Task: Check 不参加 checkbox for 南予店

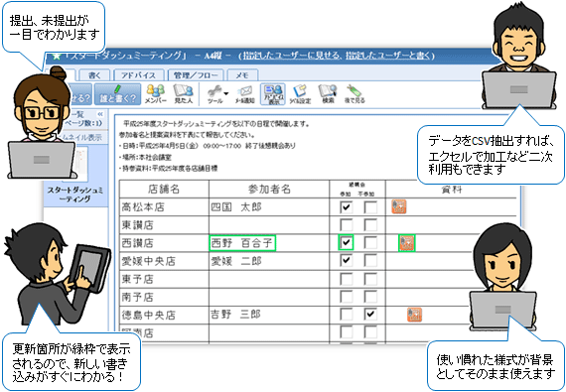Action: (x=370, y=297)
